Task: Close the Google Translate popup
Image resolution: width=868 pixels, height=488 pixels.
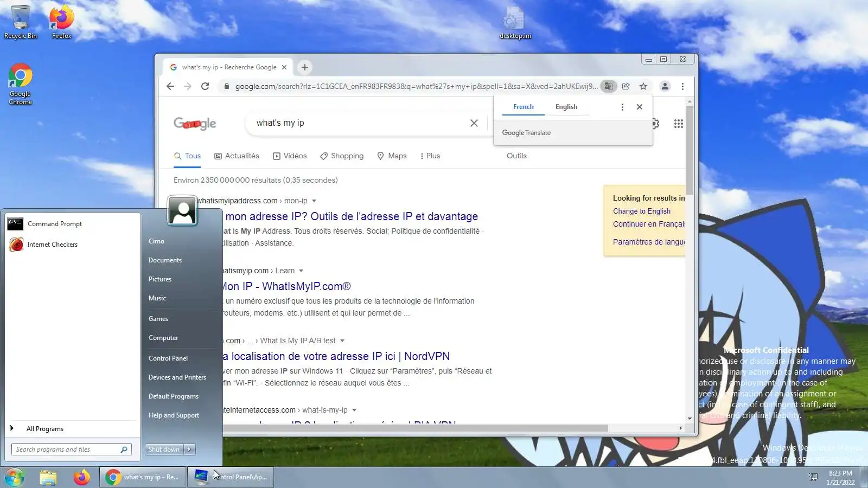Action: coord(640,107)
